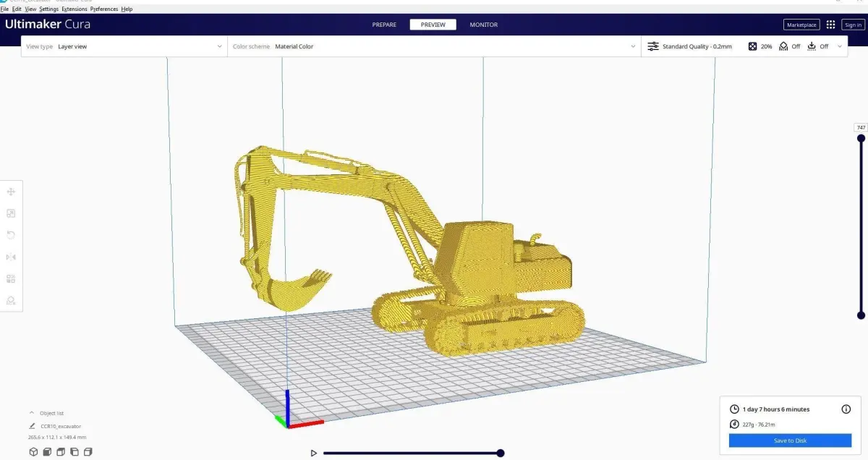
Task: Click the infill 20% icon
Action: point(752,46)
